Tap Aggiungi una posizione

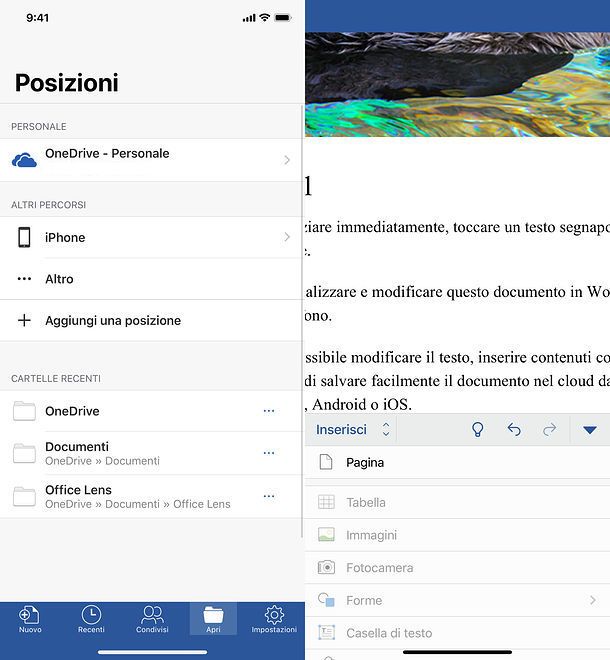[x=151, y=320]
